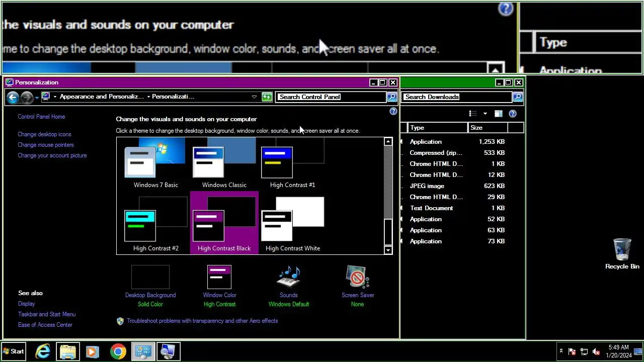
Task: Click the theme list scrollbar thumb
Action: (388, 232)
